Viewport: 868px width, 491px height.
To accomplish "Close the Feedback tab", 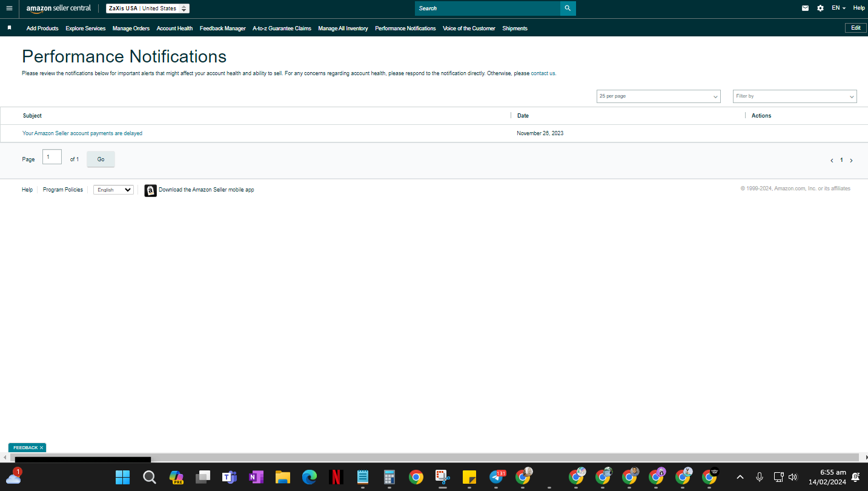I will pos(42,448).
